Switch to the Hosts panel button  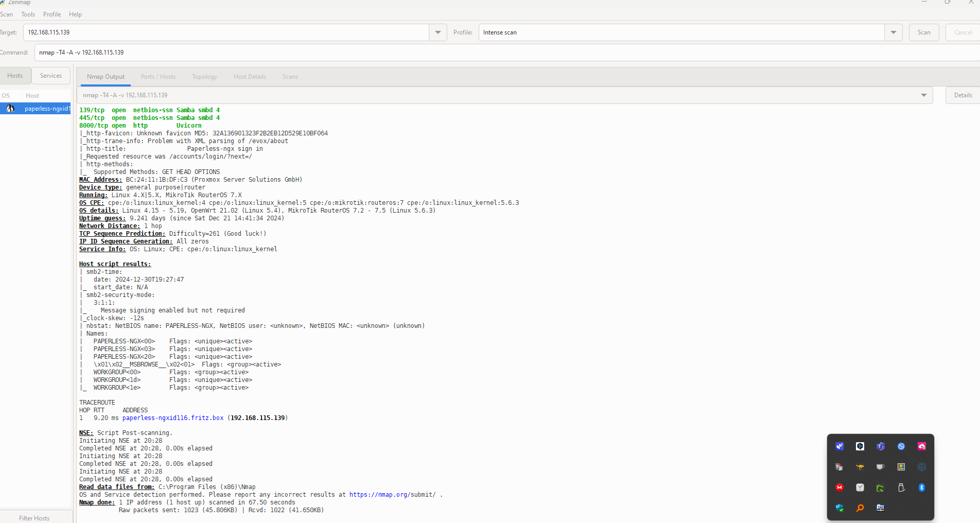point(15,76)
